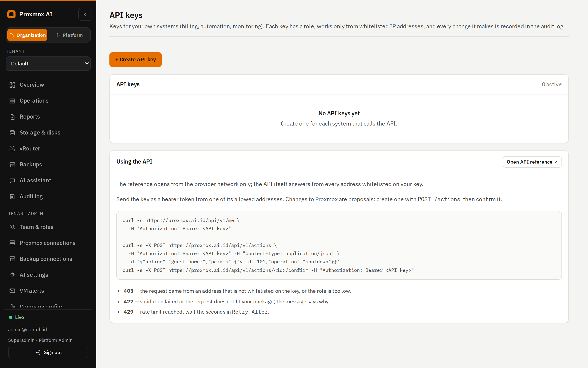Click the vRouter icon
588x368 pixels.
pyautogui.click(x=12, y=149)
